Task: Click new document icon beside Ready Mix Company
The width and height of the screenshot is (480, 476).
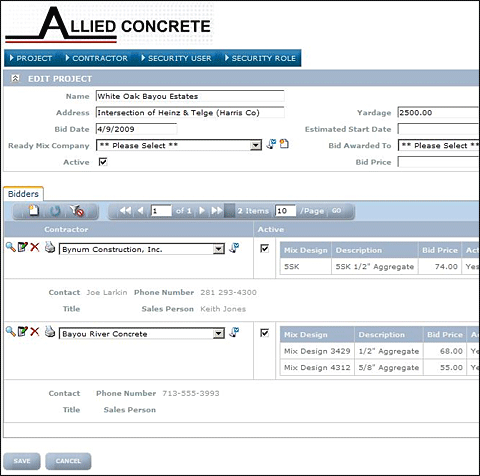Action: pyautogui.click(x=284, y=144)
